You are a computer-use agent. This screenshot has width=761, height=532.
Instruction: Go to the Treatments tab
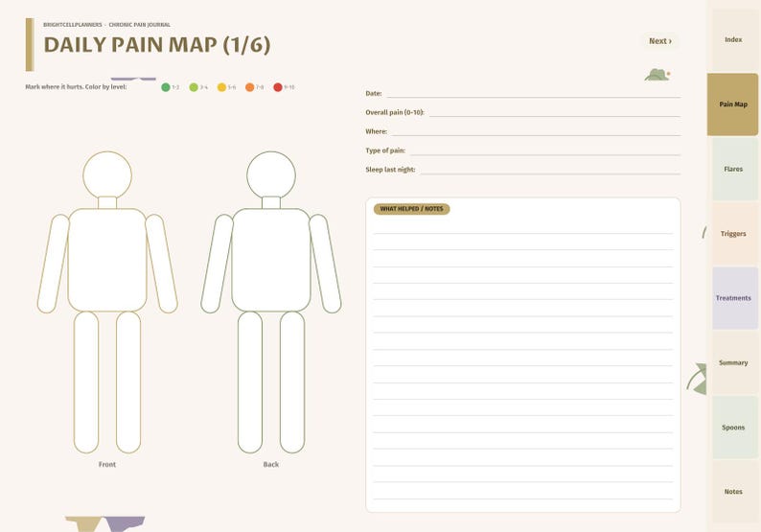click(733, 298)
